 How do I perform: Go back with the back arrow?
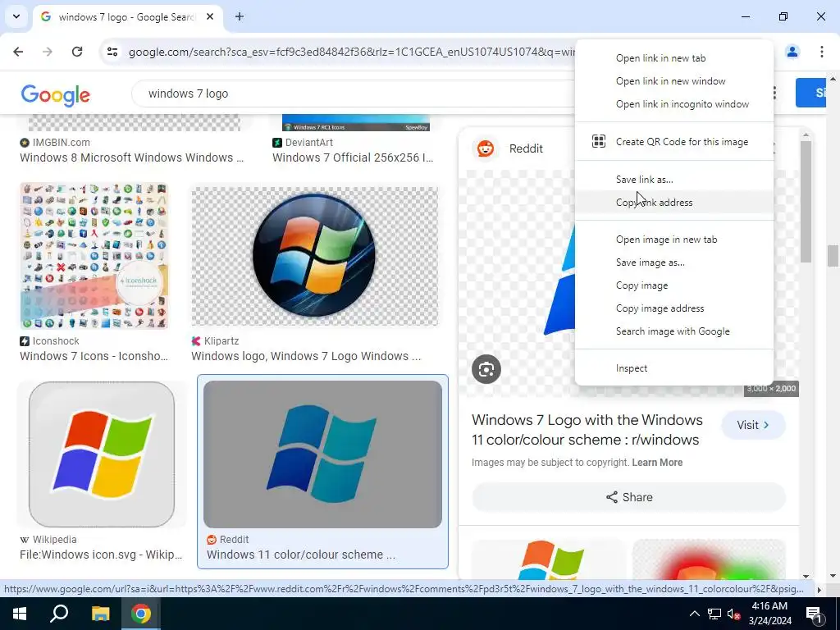(x=18, y=52)
